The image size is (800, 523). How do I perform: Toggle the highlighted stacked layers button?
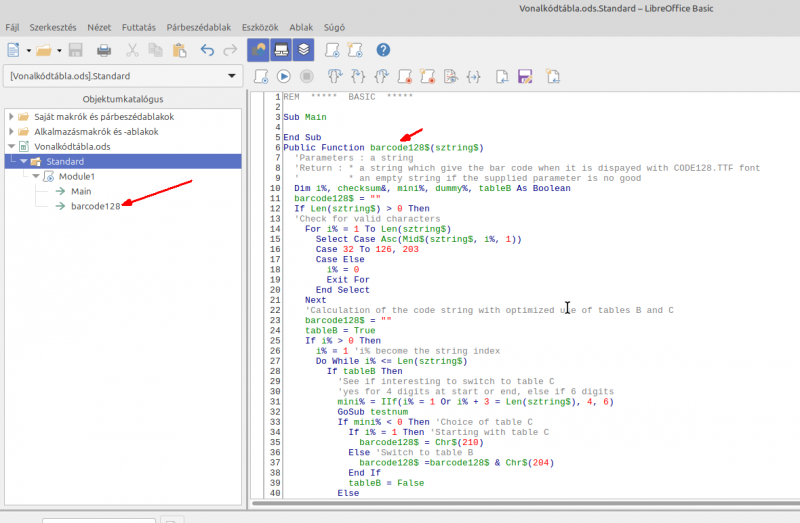304,50
